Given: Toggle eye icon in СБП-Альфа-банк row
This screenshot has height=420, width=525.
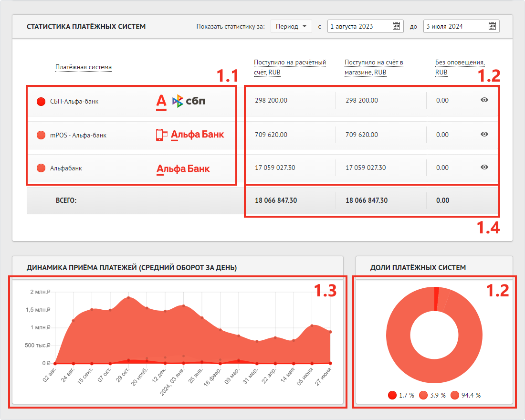Looking at the screenshot, I should tap(484, 100).
